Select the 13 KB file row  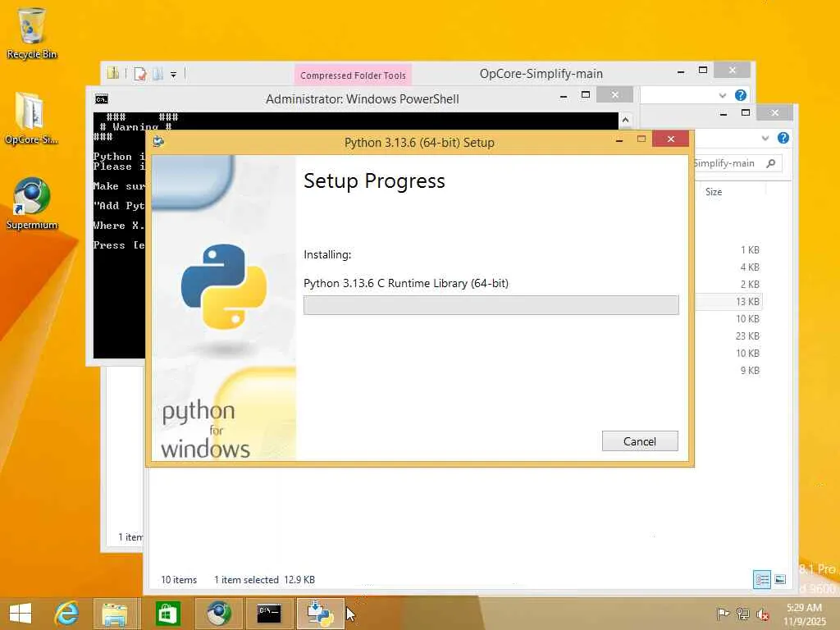[728, 302]
